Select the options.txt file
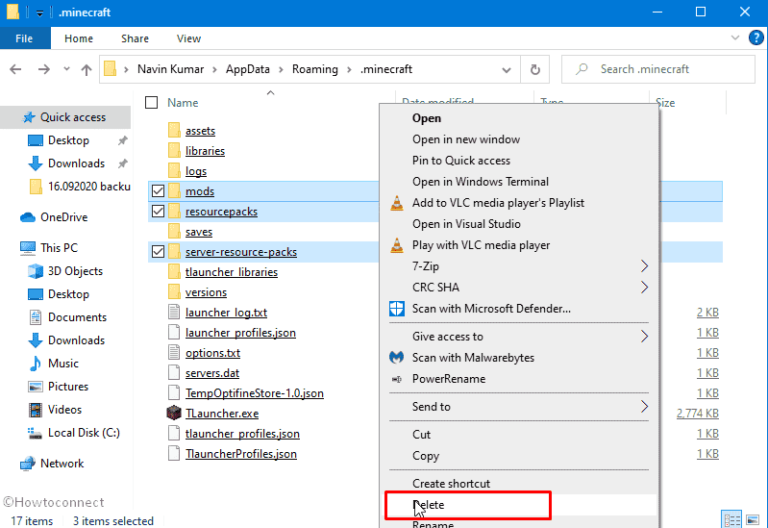This screenshot has width=768, height=528. click(213, 353)
